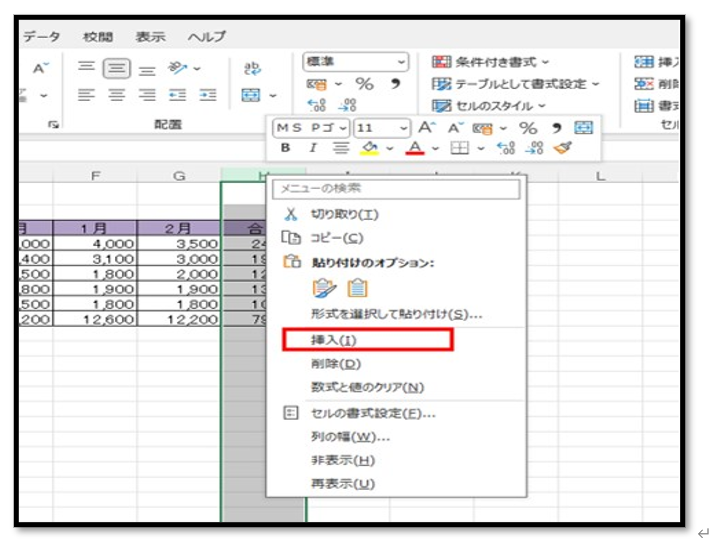
Task: Toggle center align in ribbon
Action: point(117,95)
